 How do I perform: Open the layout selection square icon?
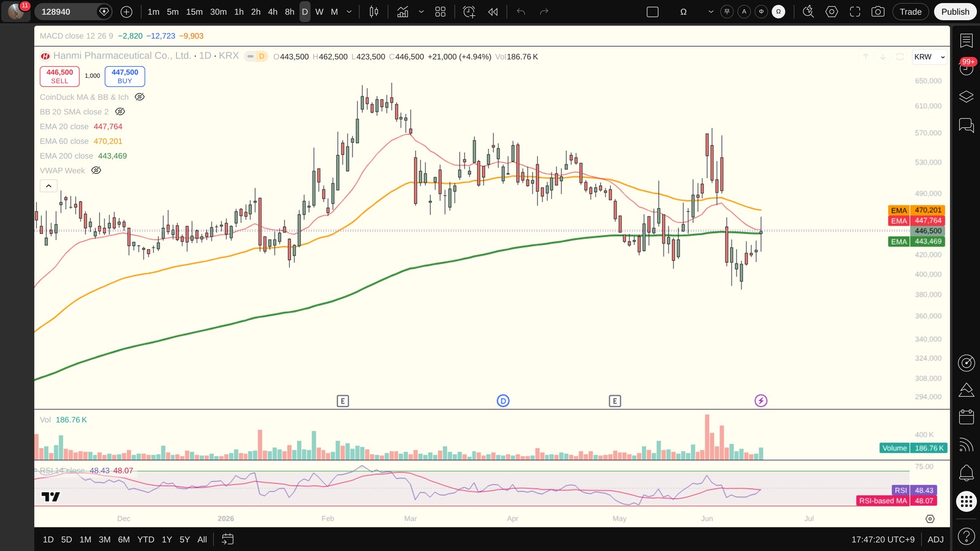pos(653,12)
